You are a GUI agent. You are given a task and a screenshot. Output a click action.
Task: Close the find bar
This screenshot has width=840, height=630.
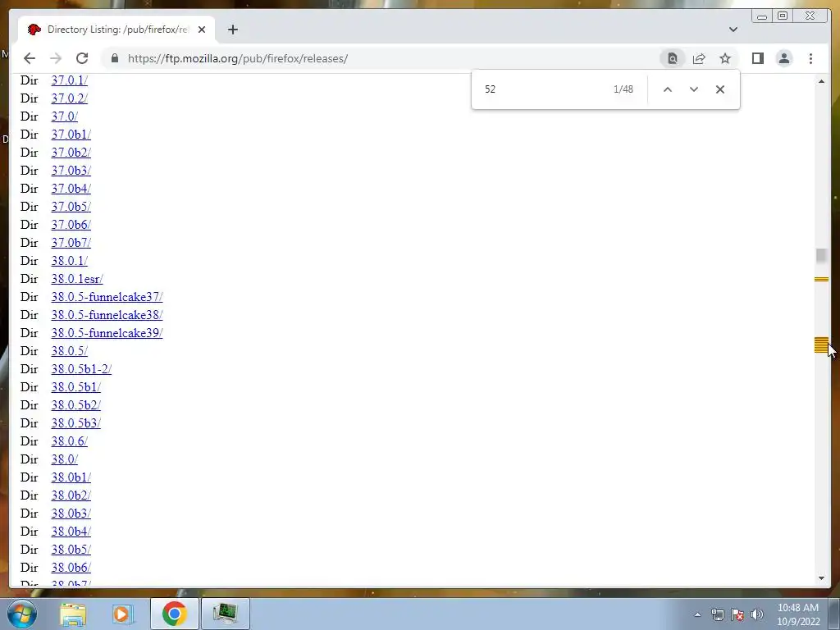(x=720, y=89)
